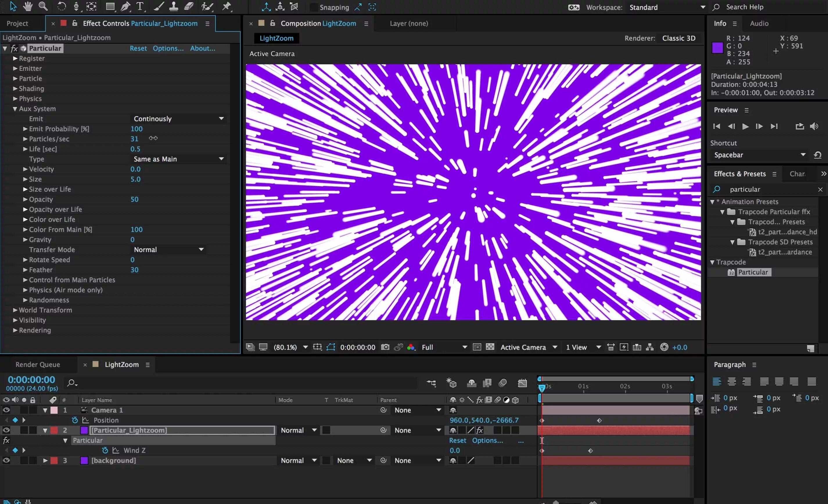Open the Graph Editor in timeline

[522, 383]
